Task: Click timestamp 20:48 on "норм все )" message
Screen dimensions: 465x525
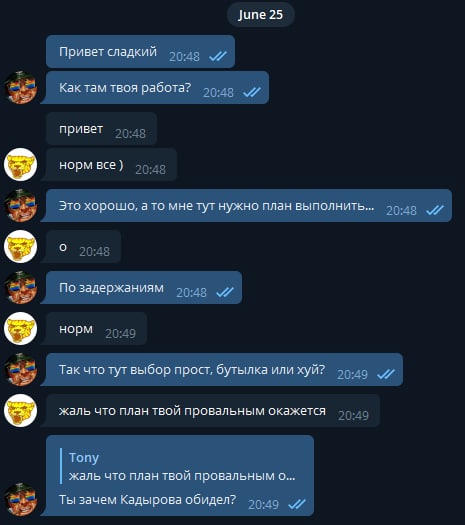Action: 150,169
